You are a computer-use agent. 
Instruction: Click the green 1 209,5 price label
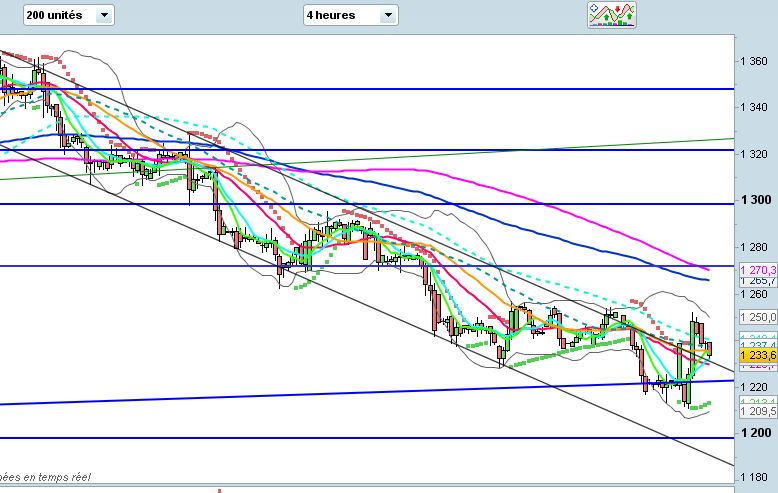(x=757, y=411)
